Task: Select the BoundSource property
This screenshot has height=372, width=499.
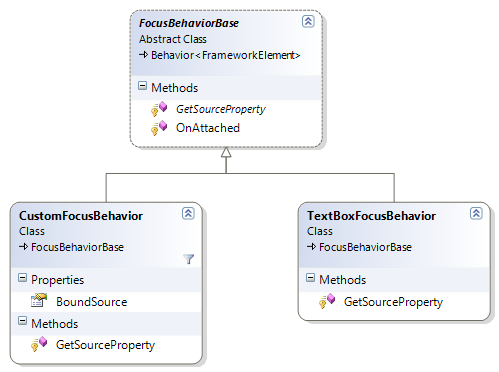Action: click(x=92, y=302)
